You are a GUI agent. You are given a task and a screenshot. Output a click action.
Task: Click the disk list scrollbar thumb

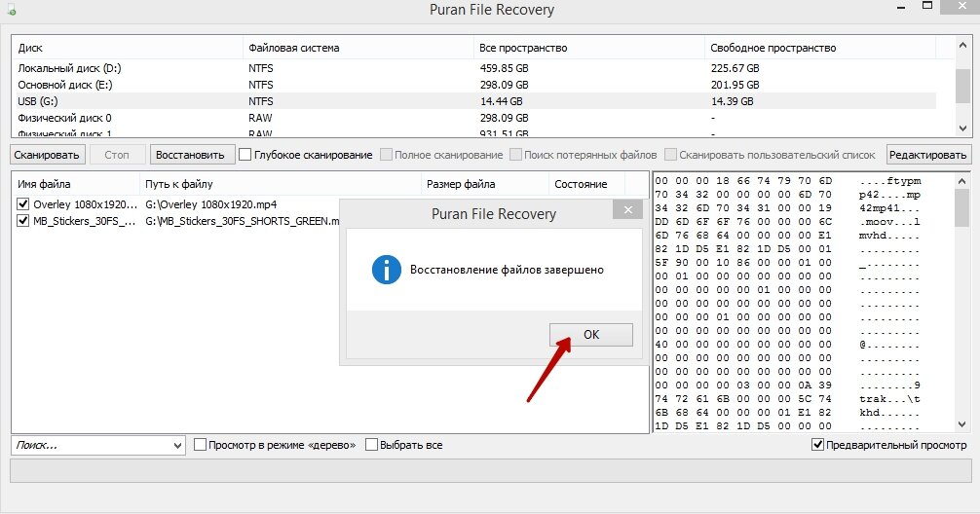(x=962, y=87)
